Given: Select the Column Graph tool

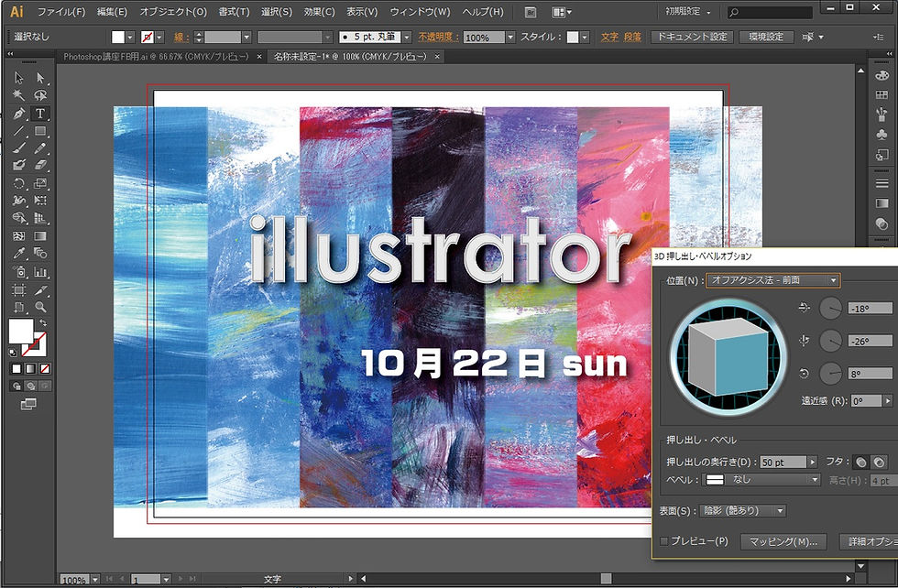Looking at the screenshot, I should [x=40, y=271].
